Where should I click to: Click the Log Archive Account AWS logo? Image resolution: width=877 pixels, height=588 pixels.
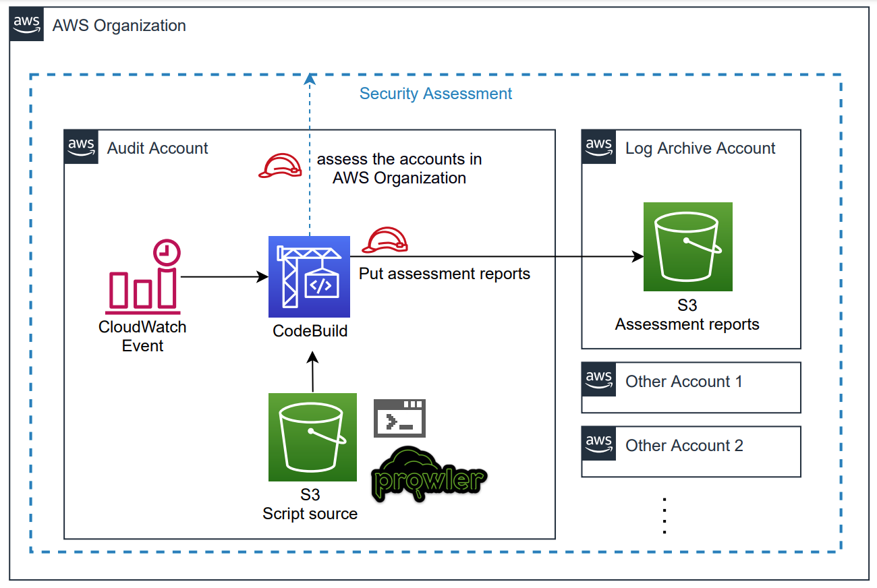[598, 147]
